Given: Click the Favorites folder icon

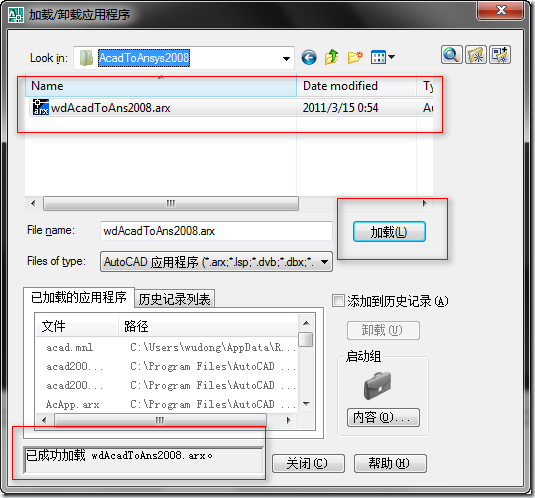Looking at the screenshot, I should click(476, 55).
